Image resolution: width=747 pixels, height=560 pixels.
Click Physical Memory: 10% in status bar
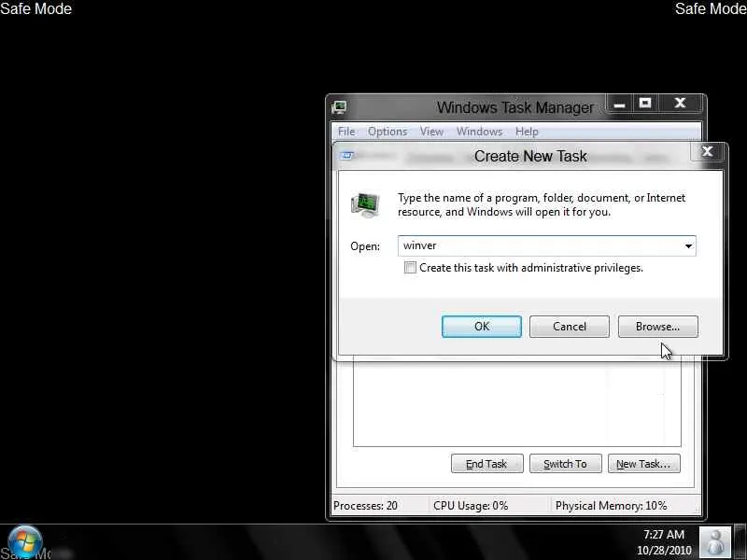click(611, 505)
